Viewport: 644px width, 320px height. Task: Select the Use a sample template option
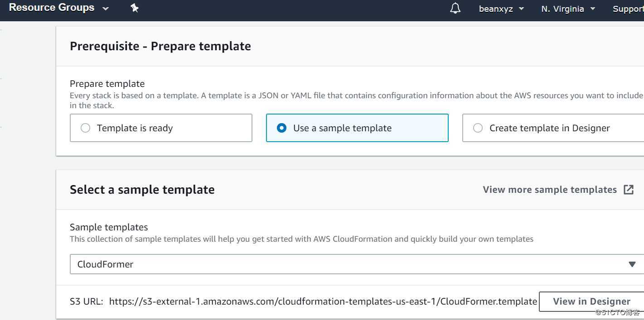pyautogui.click(x=357, y=128)
